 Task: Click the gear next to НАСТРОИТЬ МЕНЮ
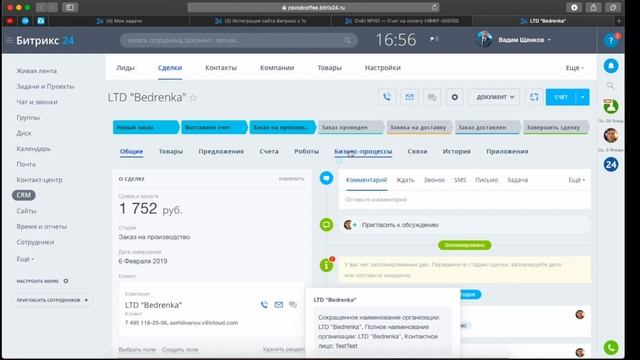pos(66,281)
